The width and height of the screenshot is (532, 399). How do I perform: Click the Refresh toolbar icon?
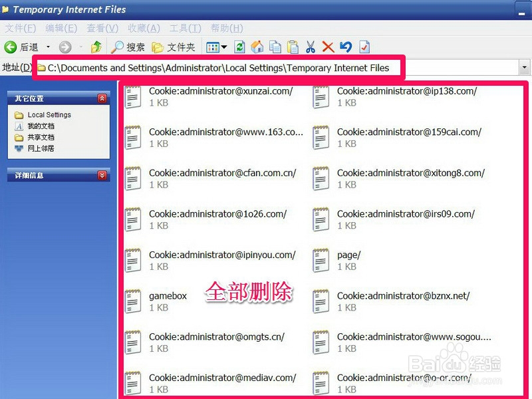[x=239, y=47]
